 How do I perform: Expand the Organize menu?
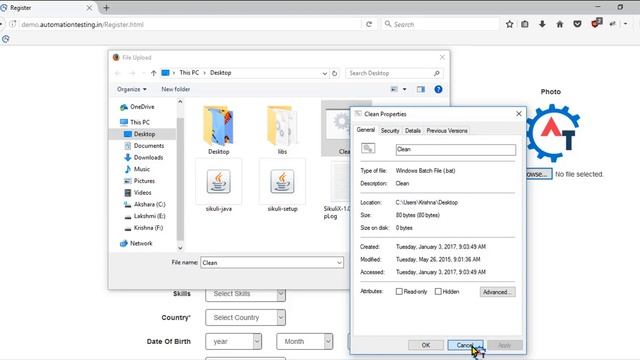(131, 89)
